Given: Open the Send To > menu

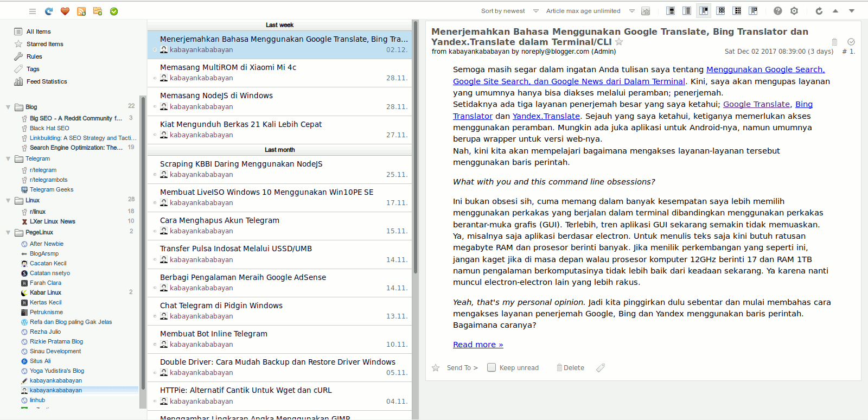Looking at the screenshot, I should coord(462,368).
